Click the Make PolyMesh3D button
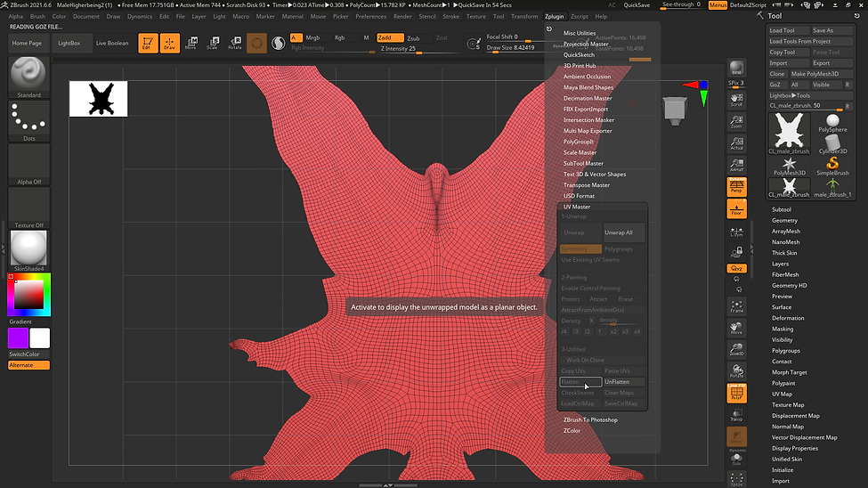 click(822, 74)
